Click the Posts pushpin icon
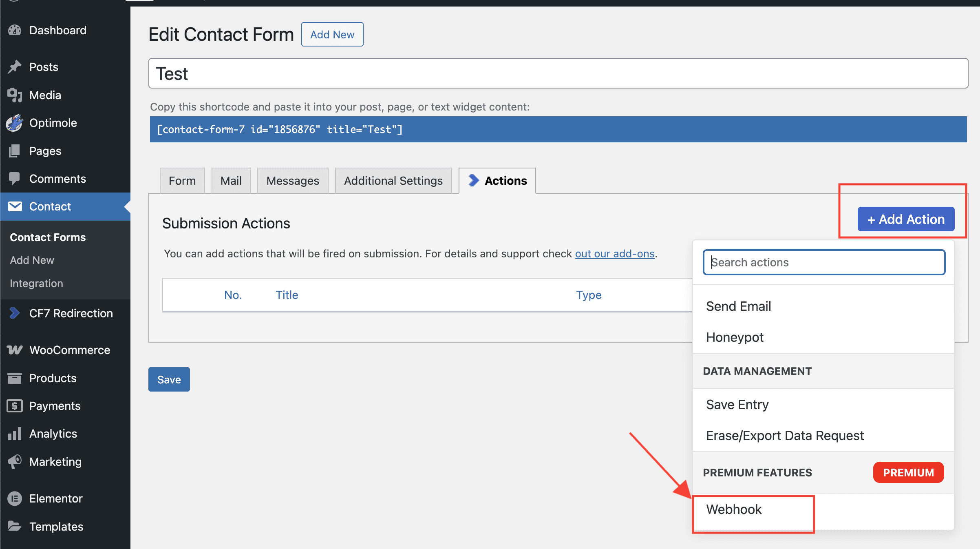This screenshot has width=980, height=549. pyautogui.click(x=15, y=67)
